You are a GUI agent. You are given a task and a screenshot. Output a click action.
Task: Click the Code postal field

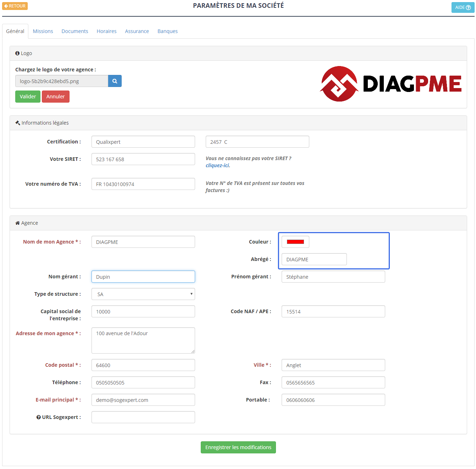tap(143, 365)
